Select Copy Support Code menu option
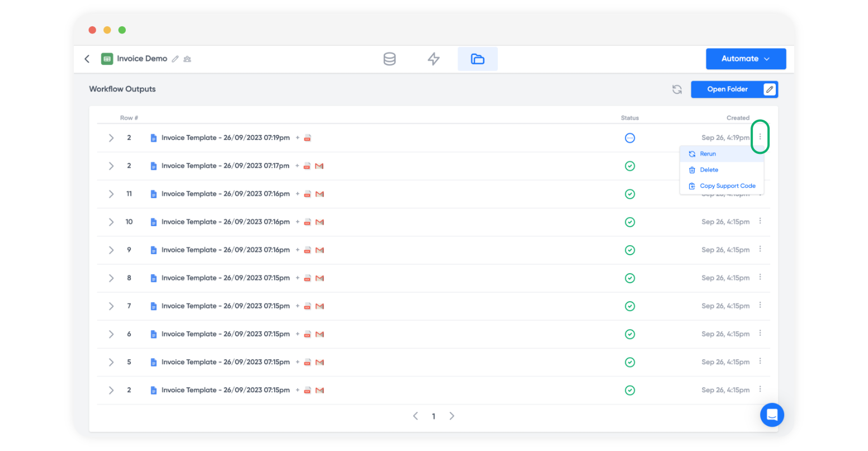Screen dimensions: 868x451 point(727,186)
